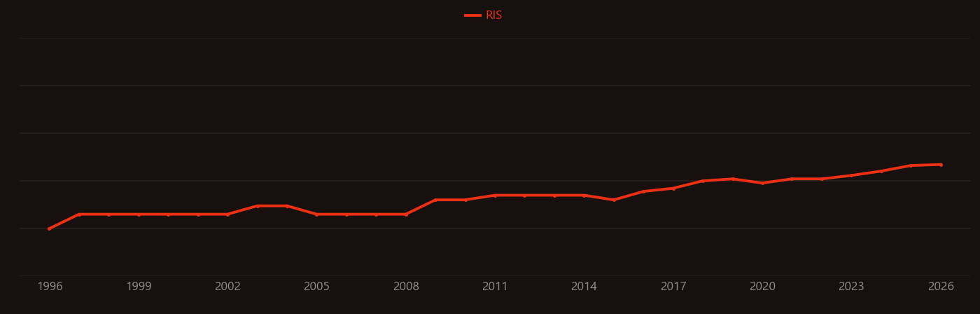Click the 1996 x-axis label

50,286
